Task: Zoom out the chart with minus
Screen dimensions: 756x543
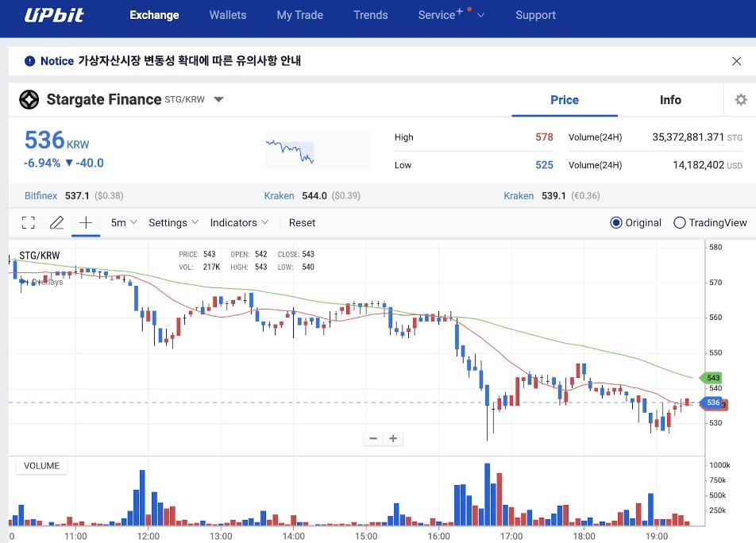Action: (x=373, y=438)
